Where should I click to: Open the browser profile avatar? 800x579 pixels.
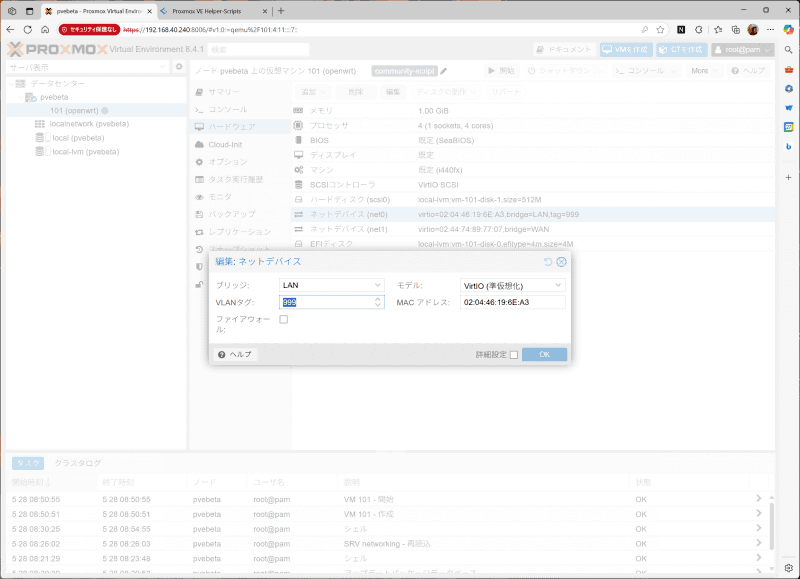[753, 30]
